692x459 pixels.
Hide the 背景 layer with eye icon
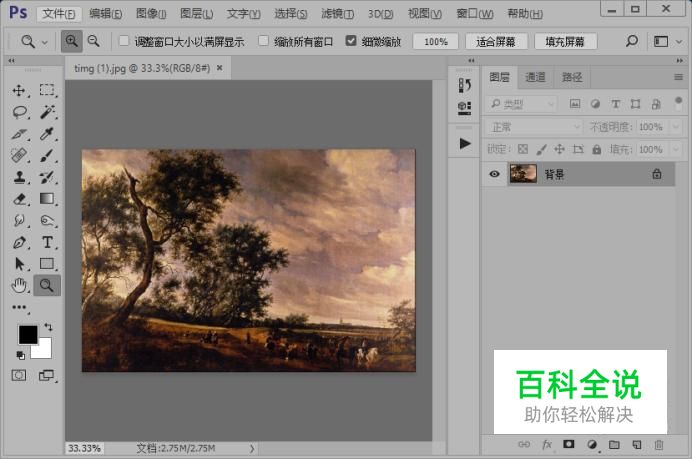494,174
